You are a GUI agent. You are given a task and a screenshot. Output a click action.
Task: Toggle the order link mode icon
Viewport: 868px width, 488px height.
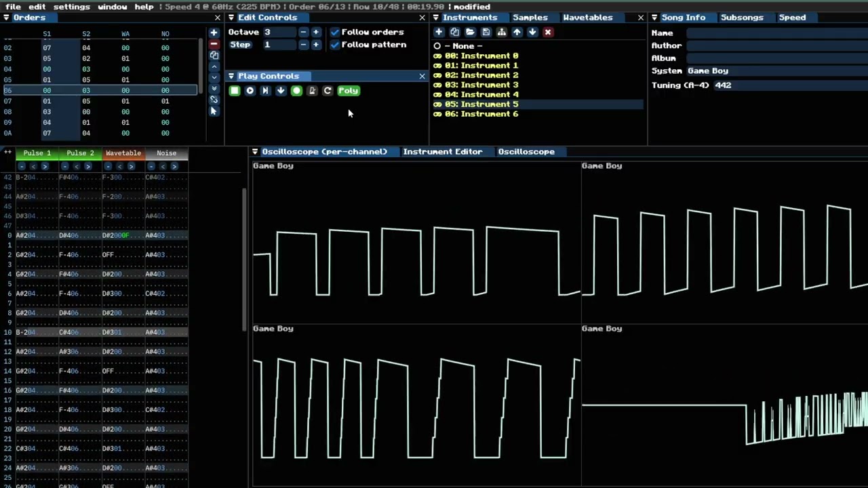pos(214,100)
